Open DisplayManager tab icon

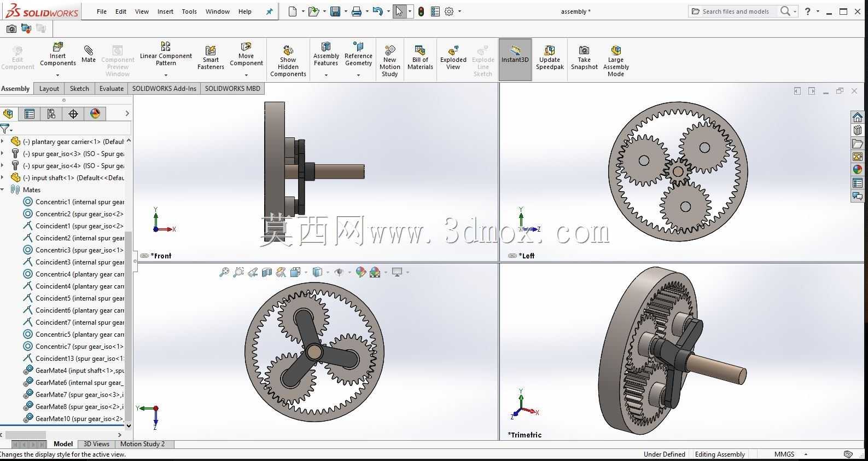(x=95, y=114)
